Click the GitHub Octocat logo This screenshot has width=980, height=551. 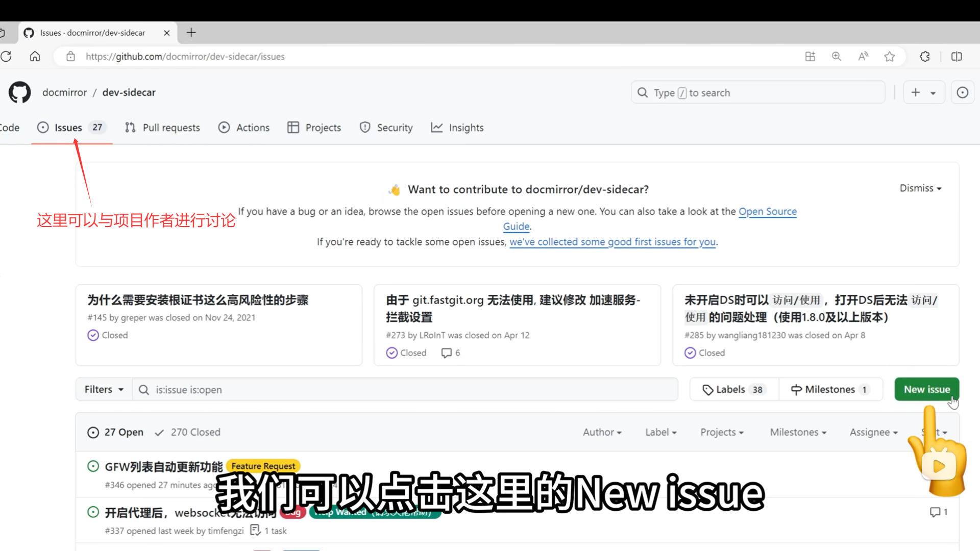click(x=20, y=92)
